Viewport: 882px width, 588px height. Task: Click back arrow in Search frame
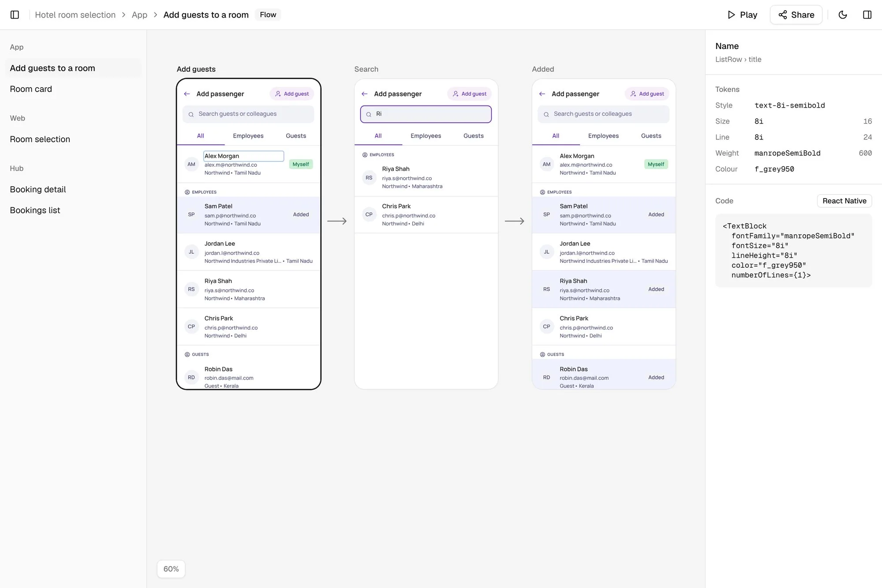[x=364, y=94]
